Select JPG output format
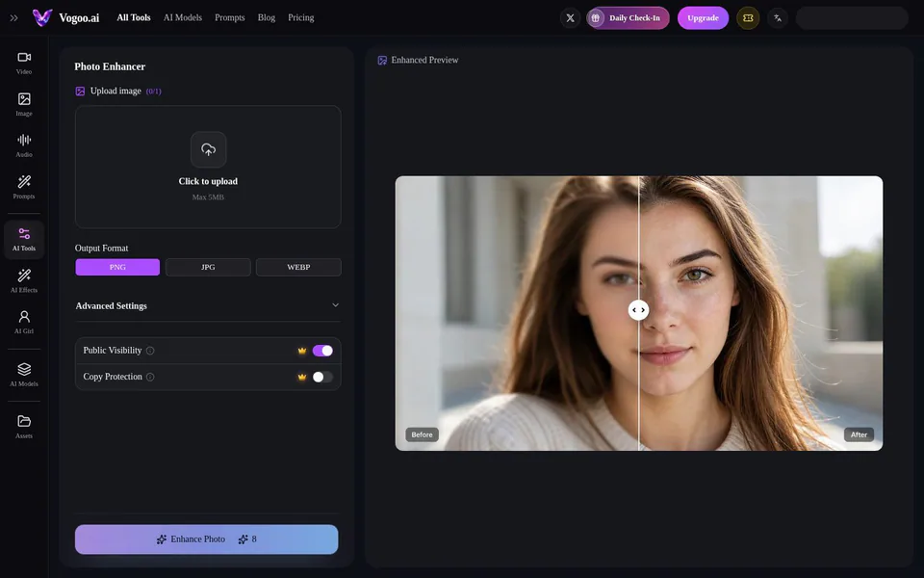Viewport: 924px width, 578px height. point(208,267)
